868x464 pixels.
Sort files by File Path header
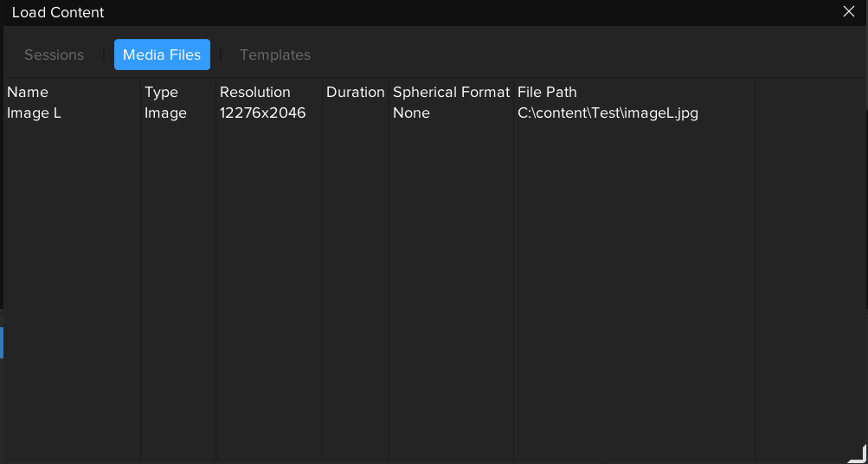[x=547, y=92]
